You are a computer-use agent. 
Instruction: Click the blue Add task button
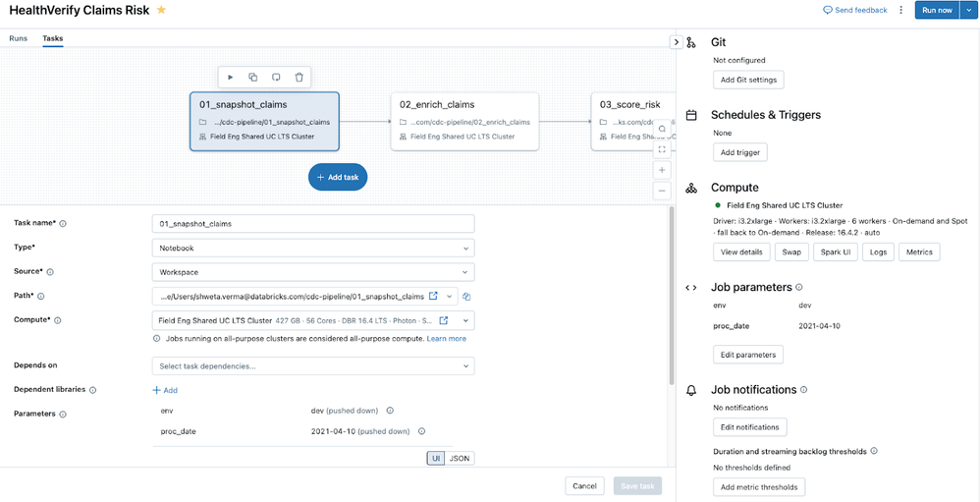[338, 178]
